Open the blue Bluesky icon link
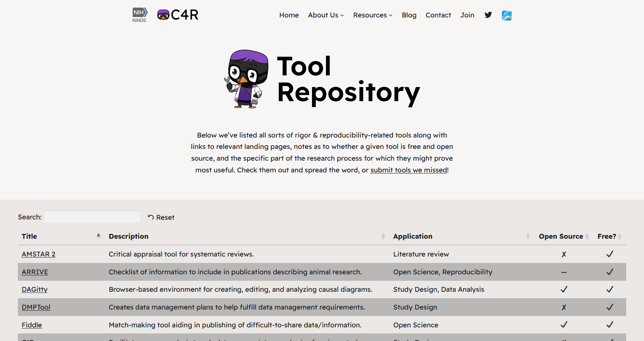 [x=507, y=15]
